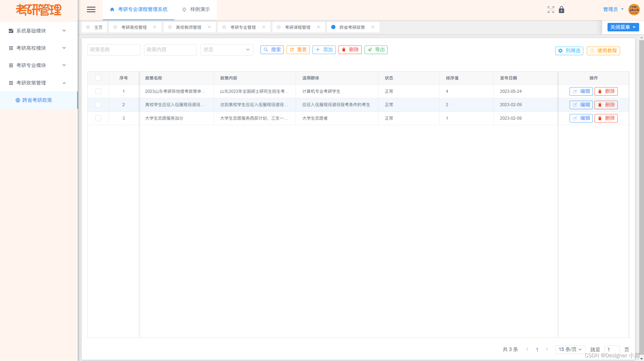Check the checkbox for row 1

pyautogui.click(x=98, y=91)
